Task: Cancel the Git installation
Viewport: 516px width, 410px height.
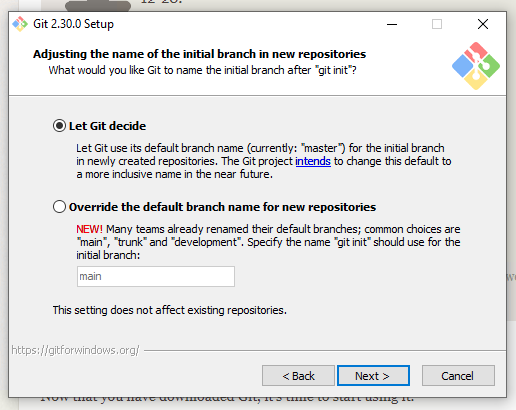Action: click(458, 376)
